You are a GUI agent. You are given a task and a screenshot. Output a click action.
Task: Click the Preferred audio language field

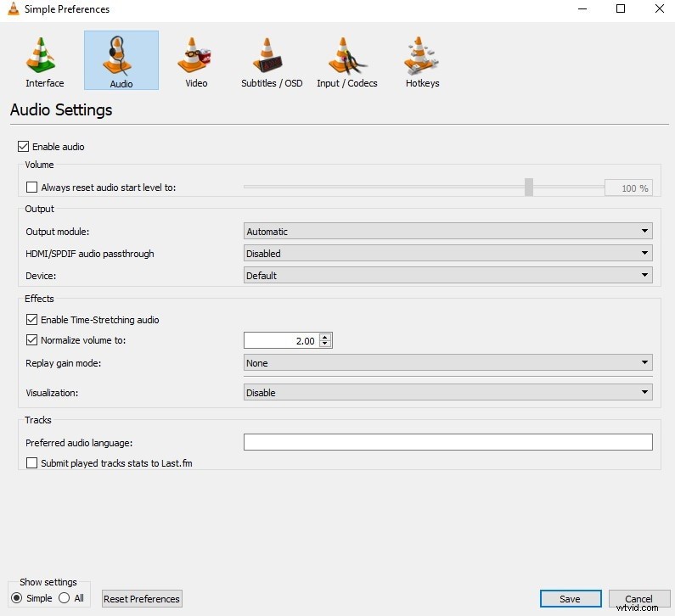(447, 442)
